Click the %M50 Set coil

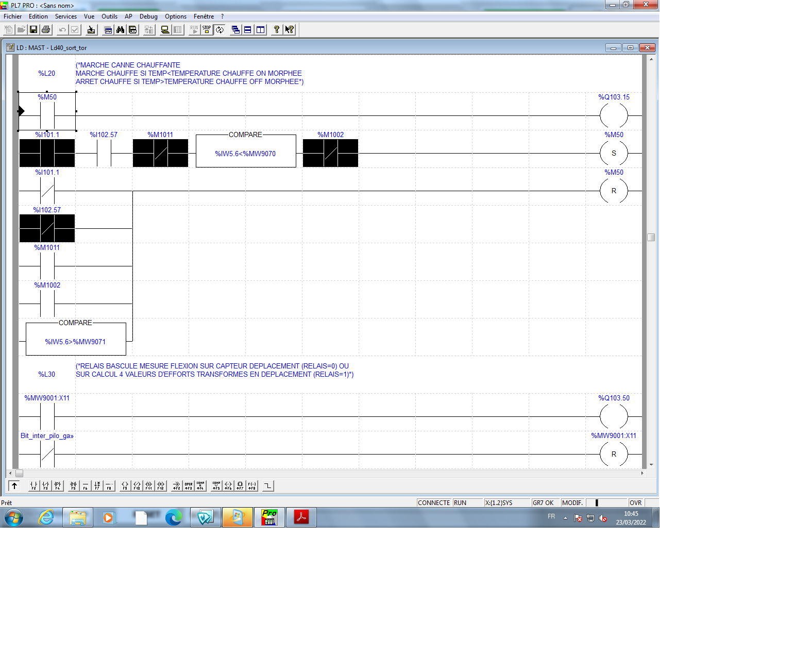[614, 153]
